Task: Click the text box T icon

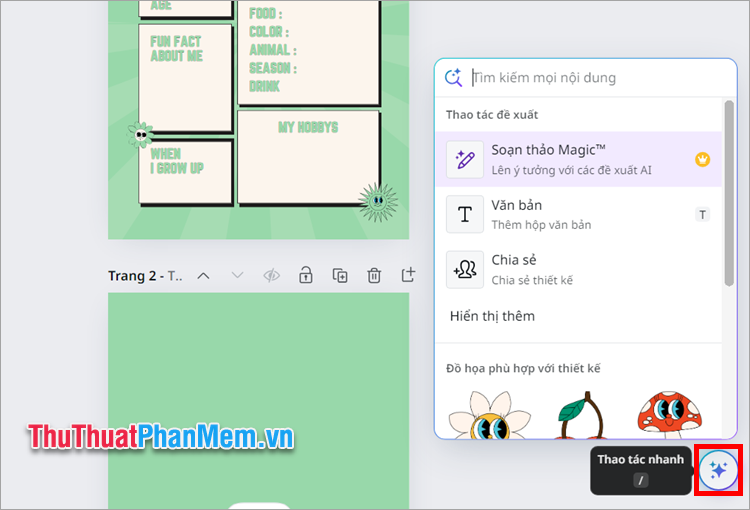Action: click(x=465, y=214)
